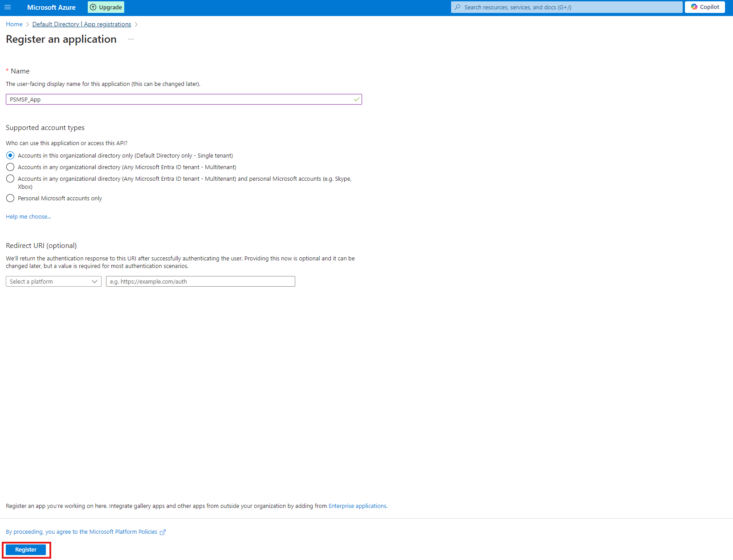Choose Personal Microsoft accounts only
The image size is (733, 560).
click(10, 198)
